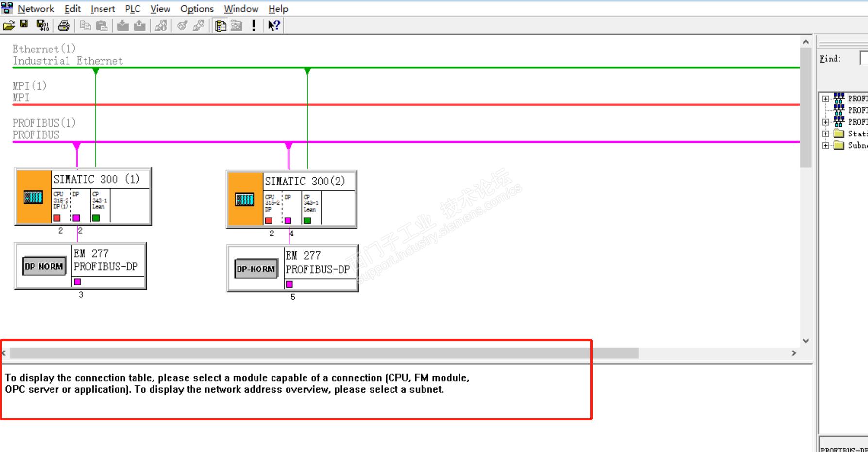868x452 pixels.
Task: Click the network view vertical scrollbar up arrow
Action: click(806, 42)
